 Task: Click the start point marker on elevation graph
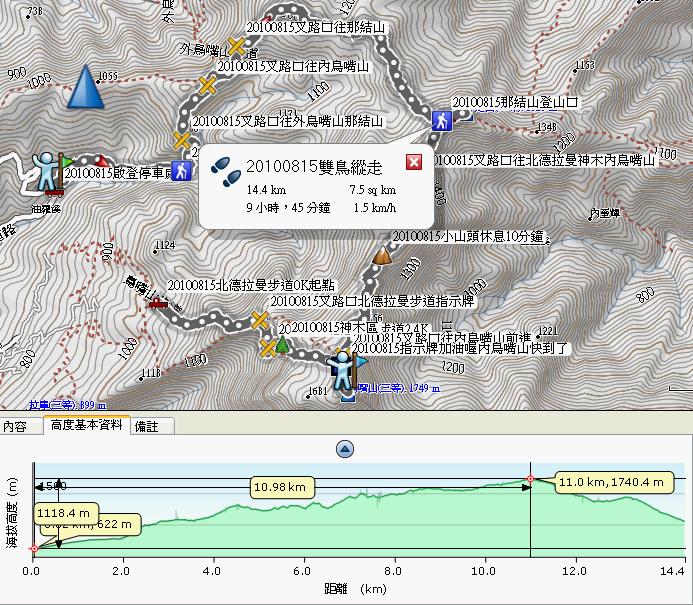[34, 548]
